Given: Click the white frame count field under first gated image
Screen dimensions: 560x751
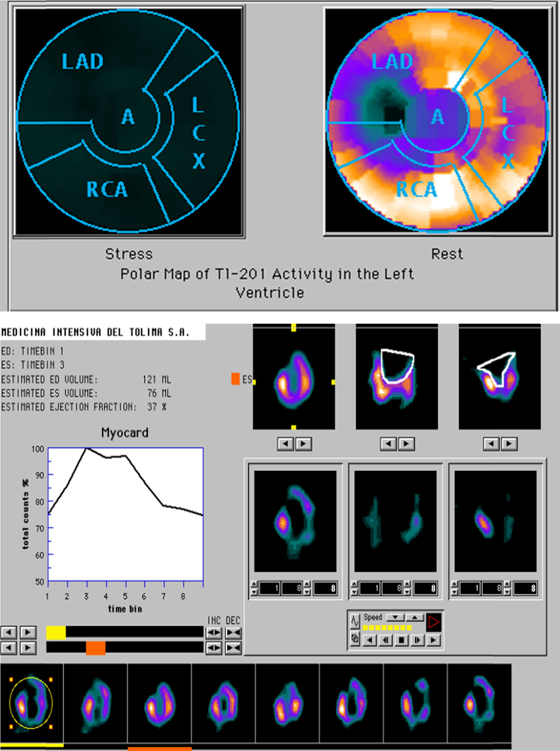Looking at the screenshot, I should pyautogui.click(x=325, y=588).
